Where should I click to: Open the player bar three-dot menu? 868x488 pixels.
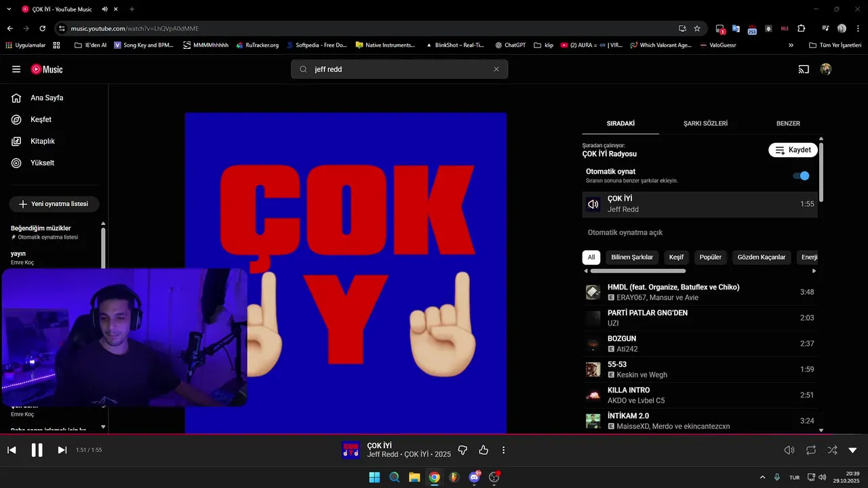coord(503,450)
